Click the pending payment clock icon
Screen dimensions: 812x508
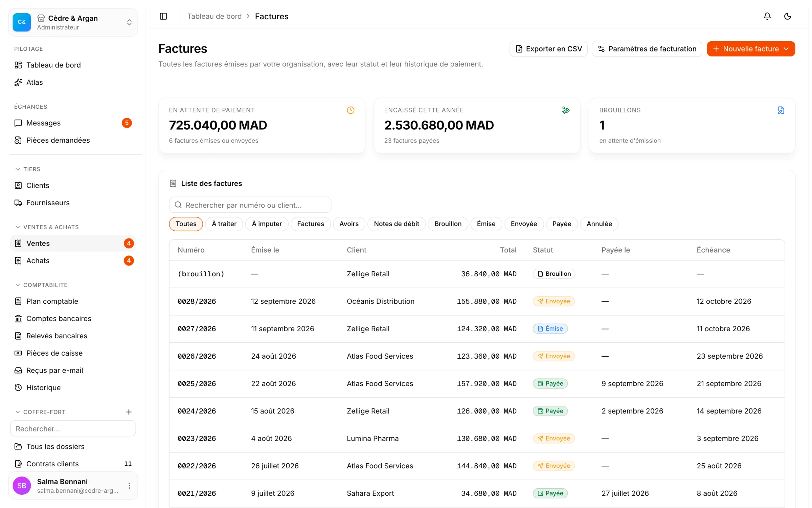(351, 110)
